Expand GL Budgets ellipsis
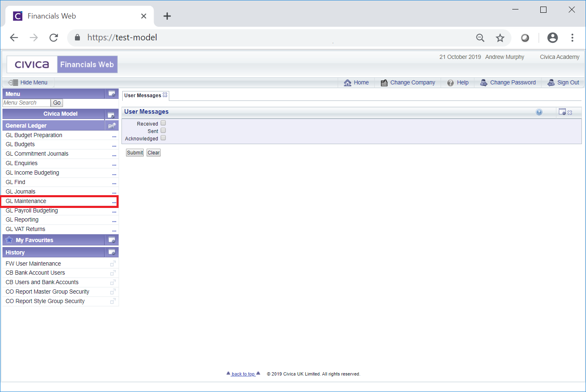The width and height of the screenshot is (586, 392). (x=114, y=146)
